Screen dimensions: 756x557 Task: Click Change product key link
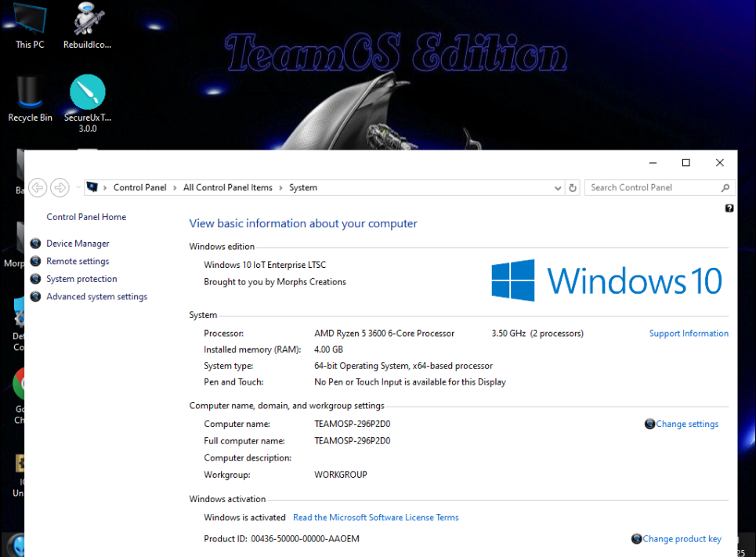pyautogui.click(x=682, y=539)
